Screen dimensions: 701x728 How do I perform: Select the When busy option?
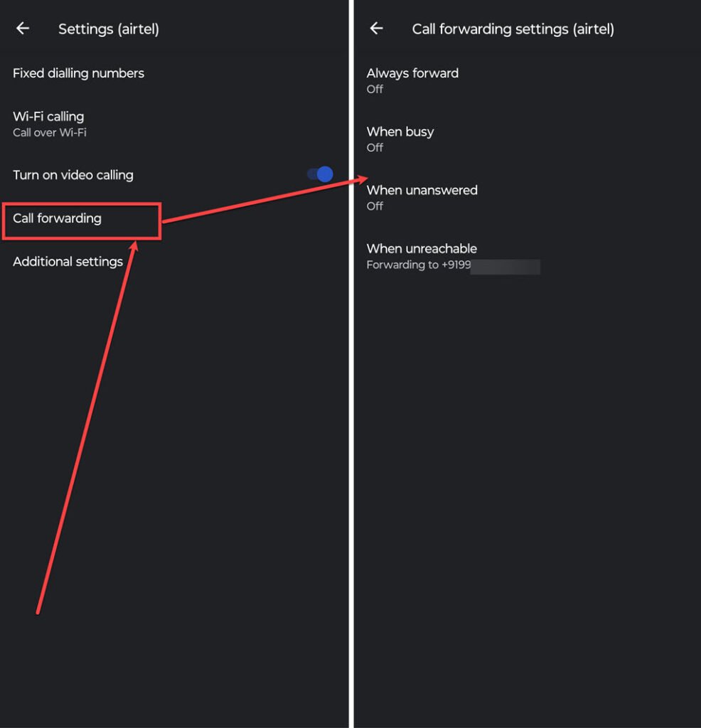click(x=400, y=132)
